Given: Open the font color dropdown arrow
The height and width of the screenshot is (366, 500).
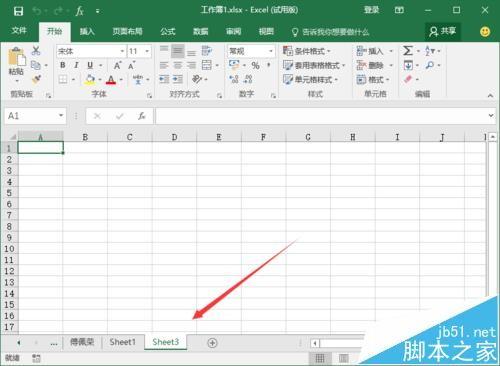Looking at the screenshot, I should click(121, 80).
